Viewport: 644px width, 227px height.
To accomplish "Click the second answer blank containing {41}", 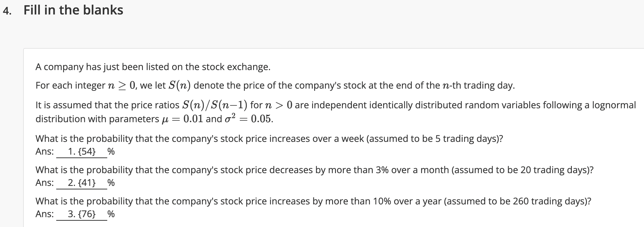I will 81,183.
